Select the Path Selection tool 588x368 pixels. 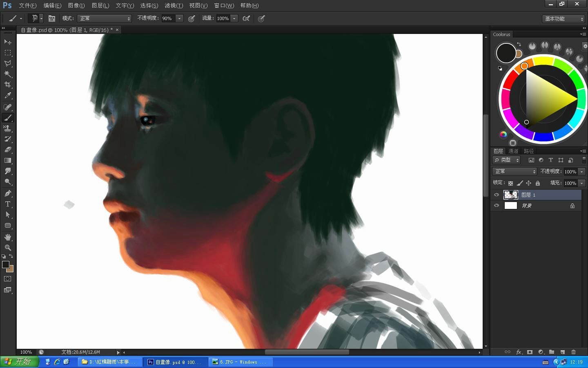coord(8,214)
